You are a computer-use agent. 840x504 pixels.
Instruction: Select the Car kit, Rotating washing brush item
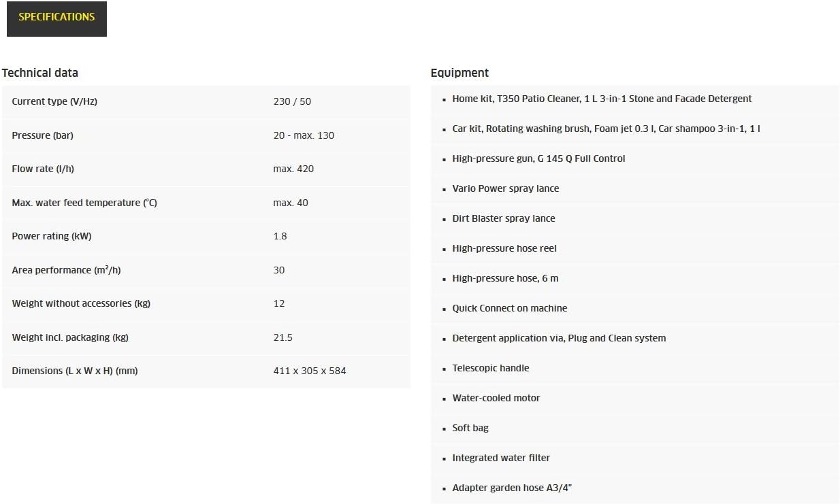(x=606, y=129)
